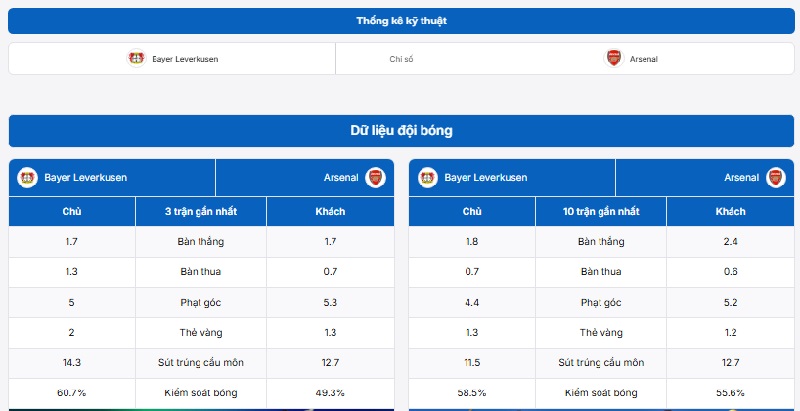Click Bàn thắng label in 3 trận table
This screenshot has height=411, width=800.
[201, 242]
